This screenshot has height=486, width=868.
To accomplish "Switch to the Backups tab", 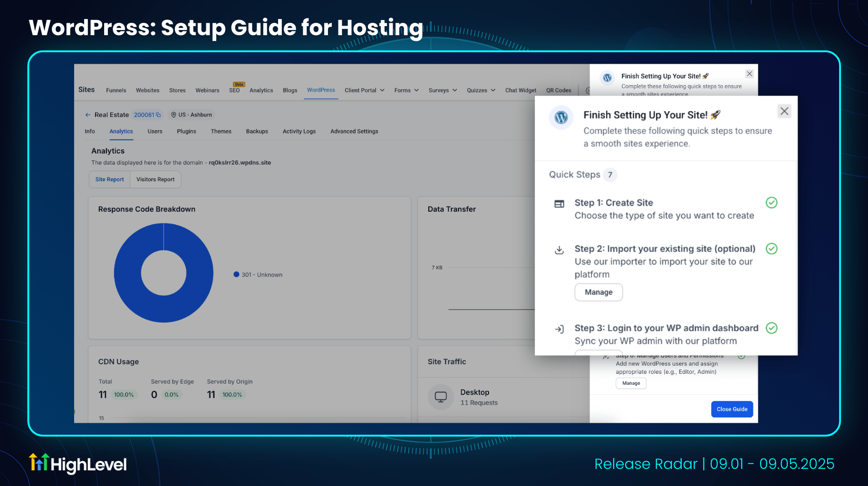I will 257,131.
